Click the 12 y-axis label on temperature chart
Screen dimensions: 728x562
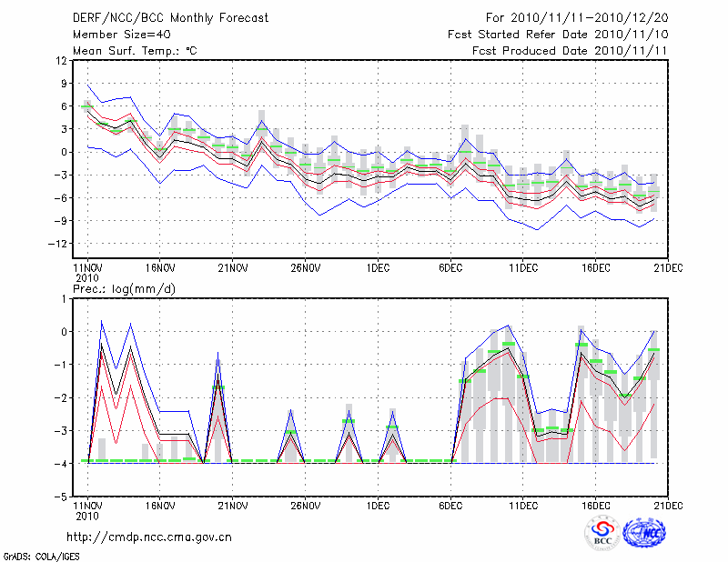(x=61, y=61)
